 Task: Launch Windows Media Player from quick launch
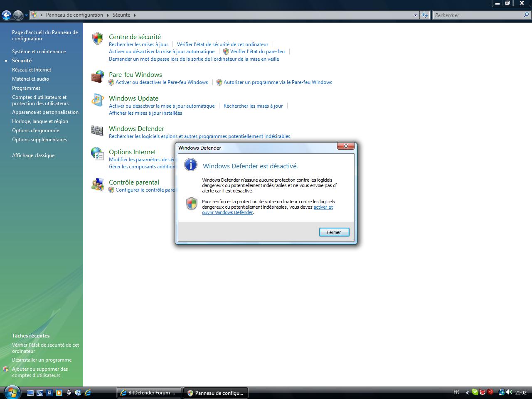[x=59, y=392]
